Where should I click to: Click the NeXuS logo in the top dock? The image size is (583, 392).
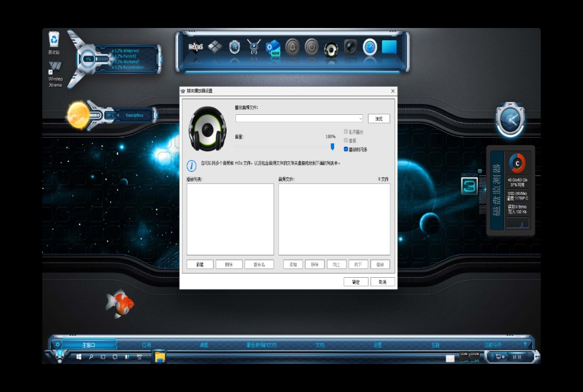(195, 47)
